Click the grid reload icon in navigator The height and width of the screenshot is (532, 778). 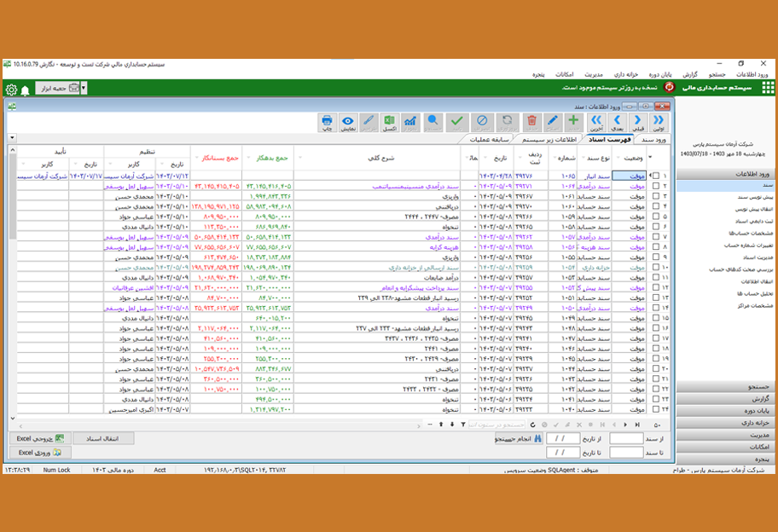pos(533,425)
